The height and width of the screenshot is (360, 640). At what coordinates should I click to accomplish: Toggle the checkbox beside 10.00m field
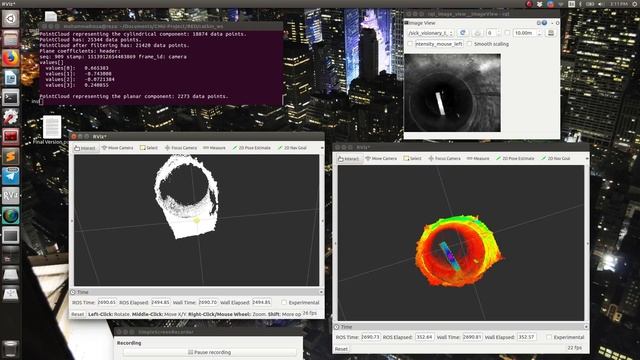(507, 33)
